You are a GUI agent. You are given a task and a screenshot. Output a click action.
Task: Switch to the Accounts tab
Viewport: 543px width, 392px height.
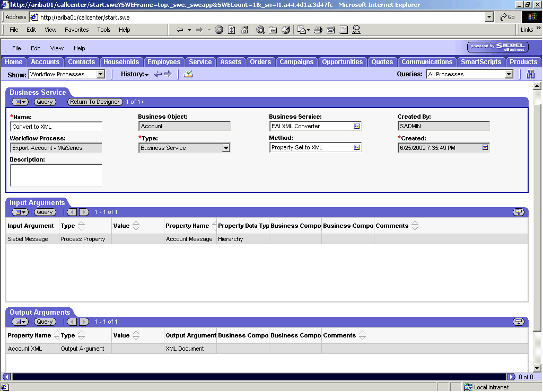(x=45, y=62)
